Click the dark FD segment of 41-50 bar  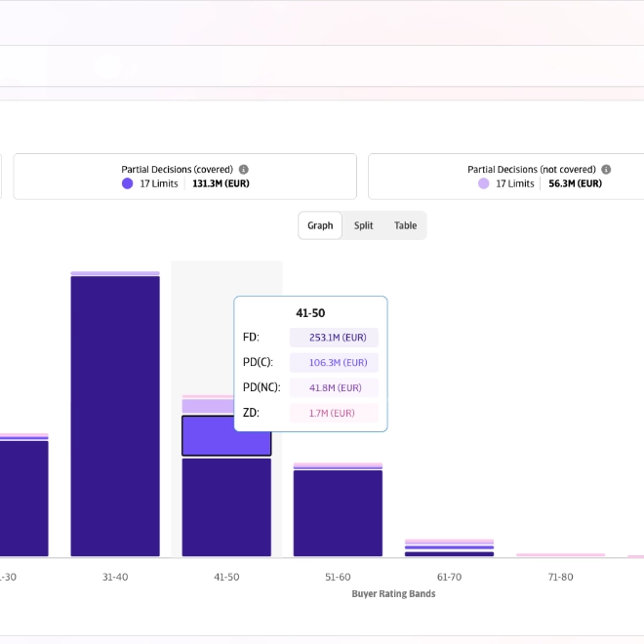pyautogui.click(x=226, y=507)
